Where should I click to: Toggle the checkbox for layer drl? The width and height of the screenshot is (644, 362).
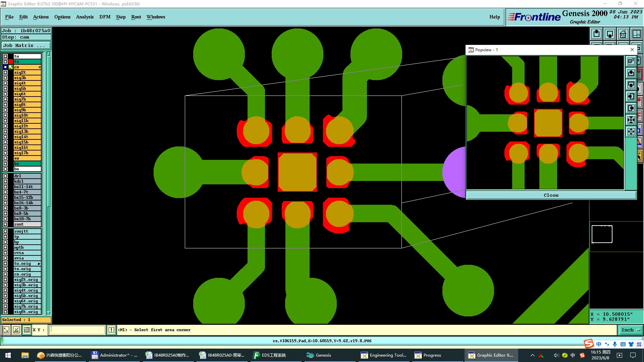(x=5, y=176)
